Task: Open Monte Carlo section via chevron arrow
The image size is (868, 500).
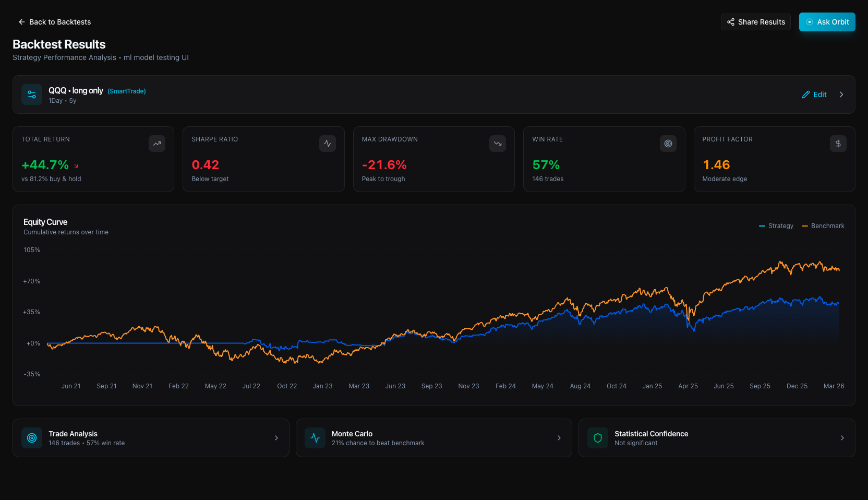Action: 559,438
